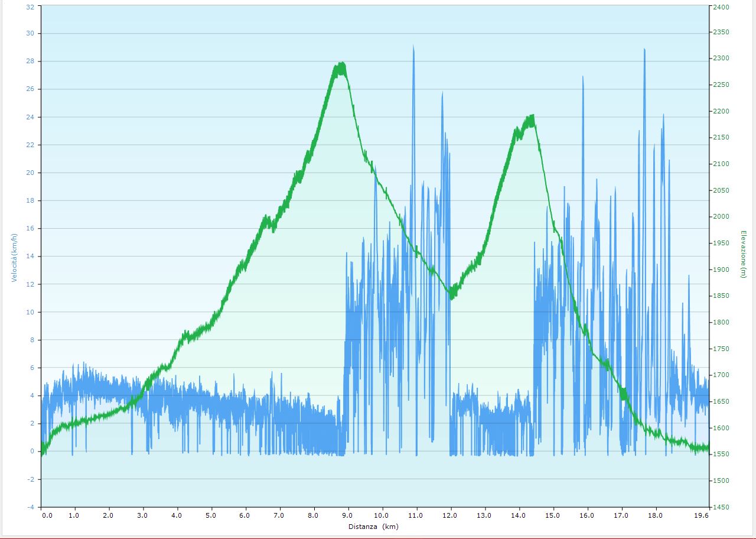Click the 19.6 label on the distance axis
Image resolution: width=756 pixels, height=539 pixels.
700,515
